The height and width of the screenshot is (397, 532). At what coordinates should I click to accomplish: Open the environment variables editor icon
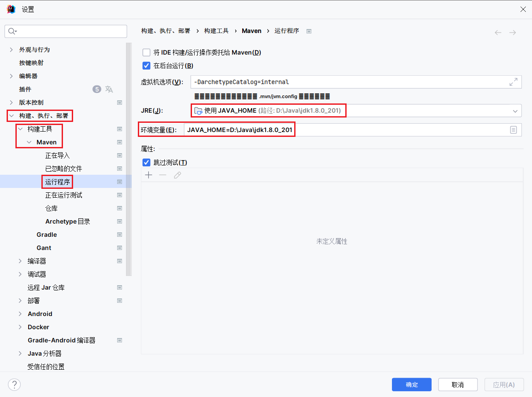pyautogui.click(x=514, y=130)
